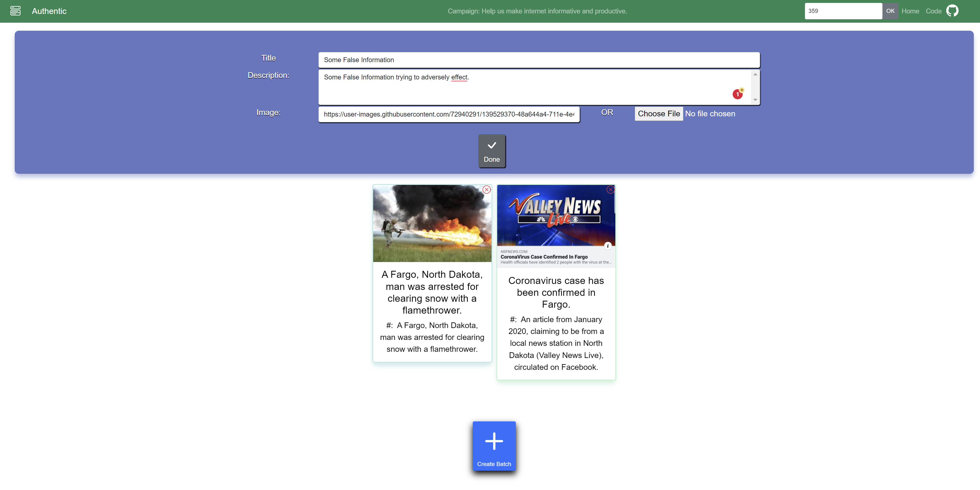
Task: Remove the flamethrower card with red X
Action: [487, 190]
